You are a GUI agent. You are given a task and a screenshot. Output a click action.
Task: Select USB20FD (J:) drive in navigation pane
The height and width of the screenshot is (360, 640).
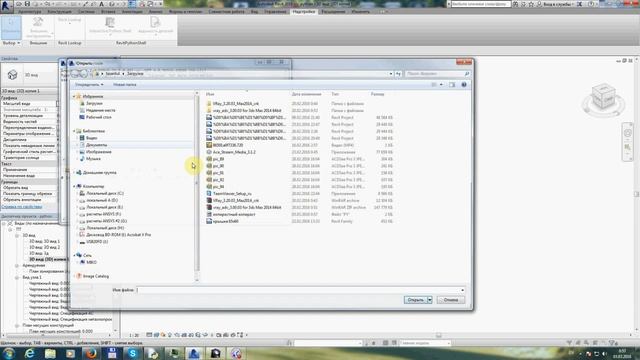(x=97, y=242)
